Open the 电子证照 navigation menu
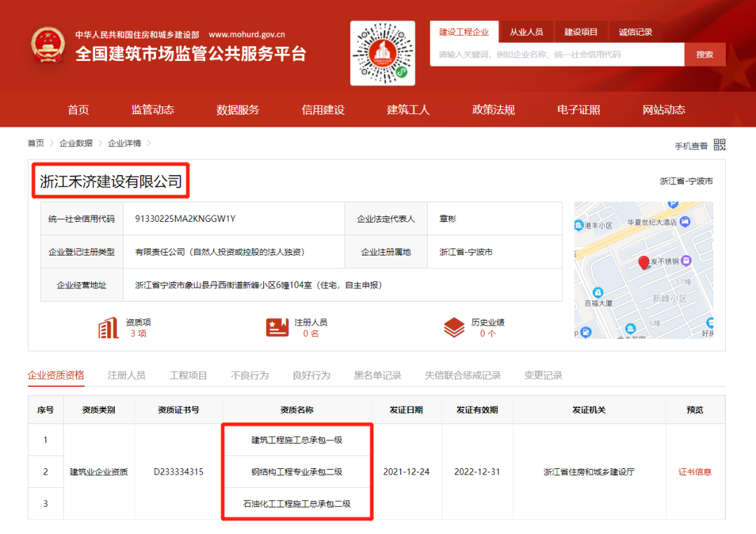 (x=578, y=109)
